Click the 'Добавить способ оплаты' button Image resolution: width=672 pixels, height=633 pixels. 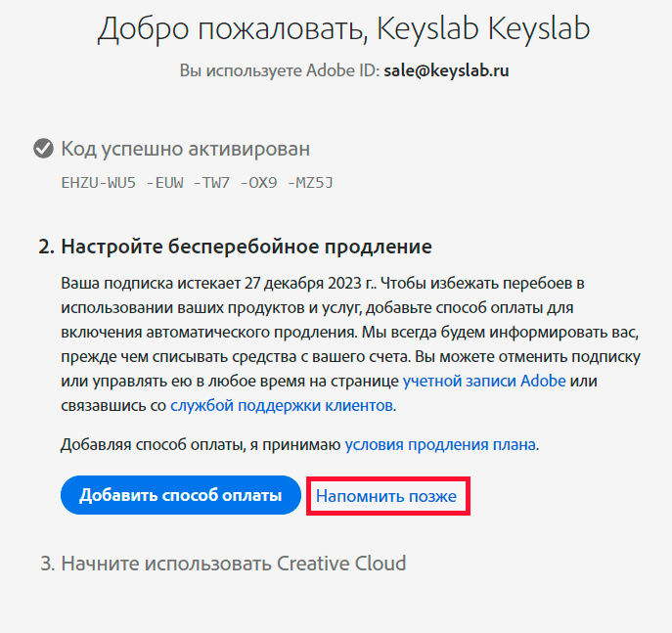(181, 495)
